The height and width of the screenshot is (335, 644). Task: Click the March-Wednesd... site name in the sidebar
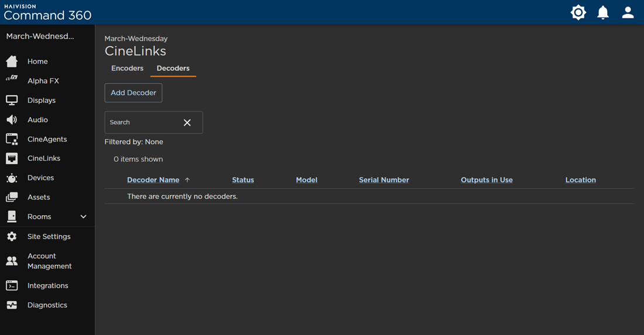pyautogui.click(x=40, y=36)
